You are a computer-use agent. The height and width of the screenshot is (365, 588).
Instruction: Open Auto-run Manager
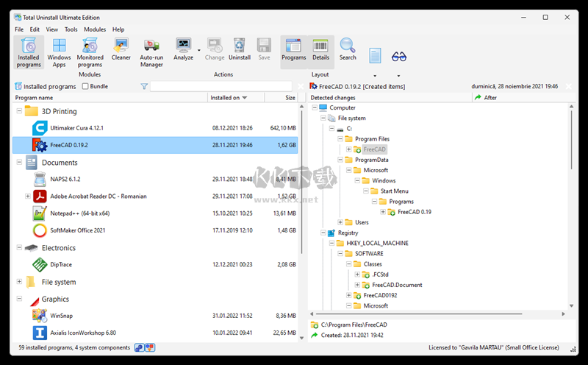pos(151,52)
